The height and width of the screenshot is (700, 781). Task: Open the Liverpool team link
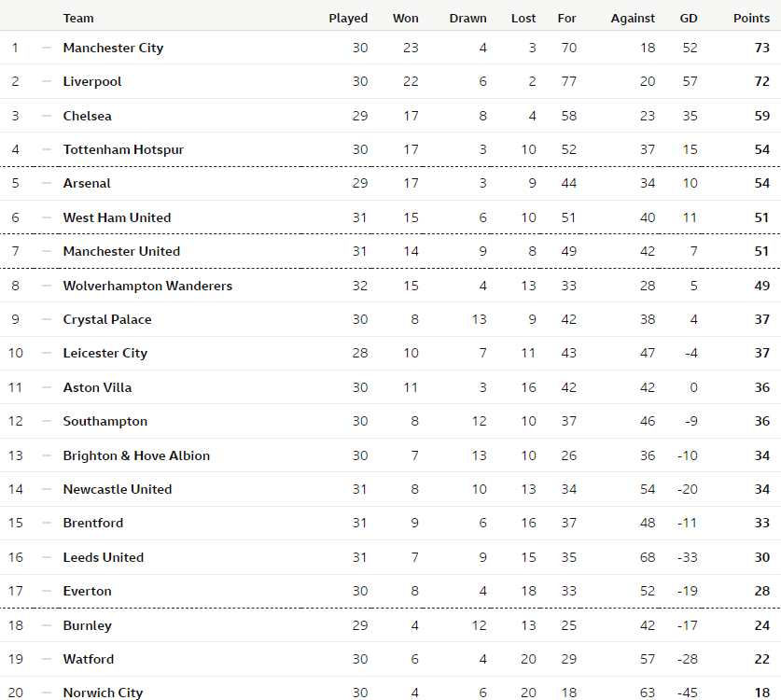pos(92,82)
